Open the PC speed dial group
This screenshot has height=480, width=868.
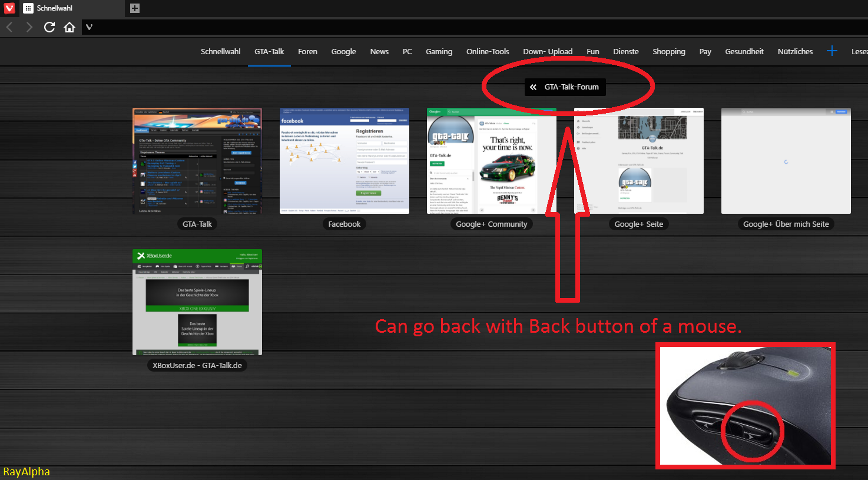pos(407,52)
